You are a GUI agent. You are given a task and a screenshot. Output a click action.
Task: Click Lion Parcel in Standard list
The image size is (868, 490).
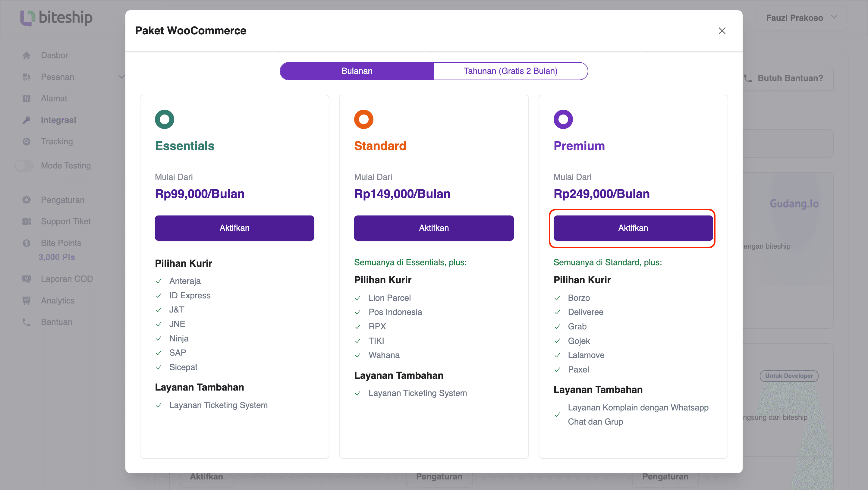[x=389, y=297]
